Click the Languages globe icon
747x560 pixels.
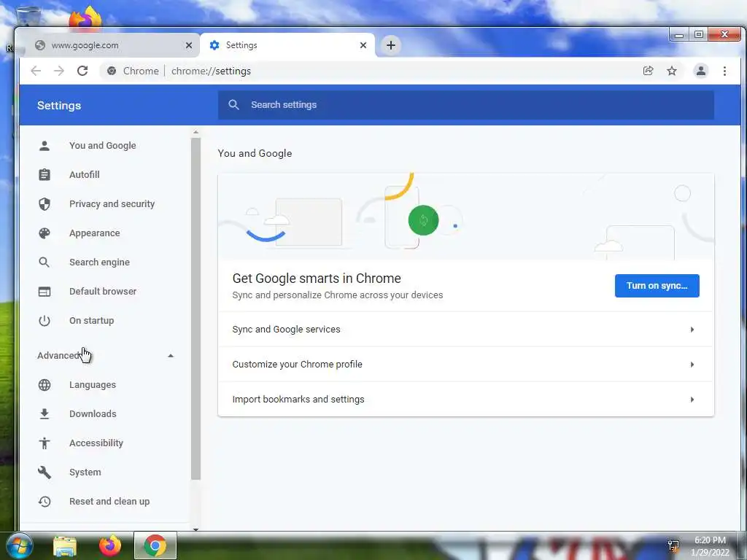44,385
